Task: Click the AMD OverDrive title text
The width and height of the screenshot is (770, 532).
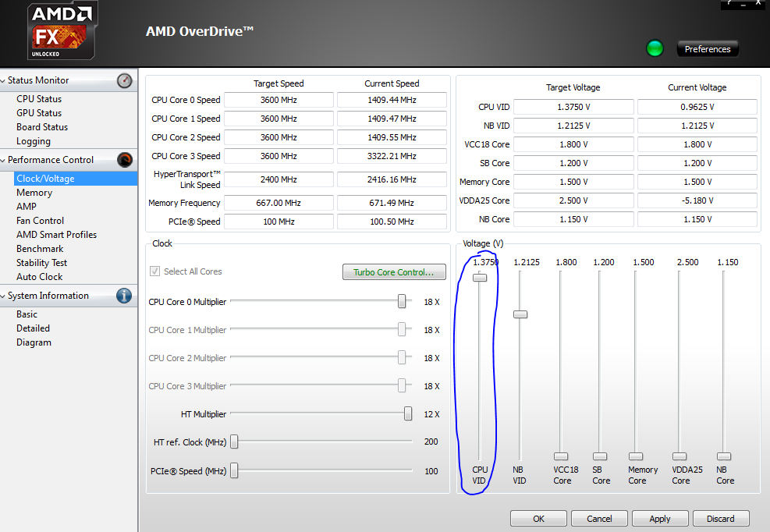Action: point(200,31)
